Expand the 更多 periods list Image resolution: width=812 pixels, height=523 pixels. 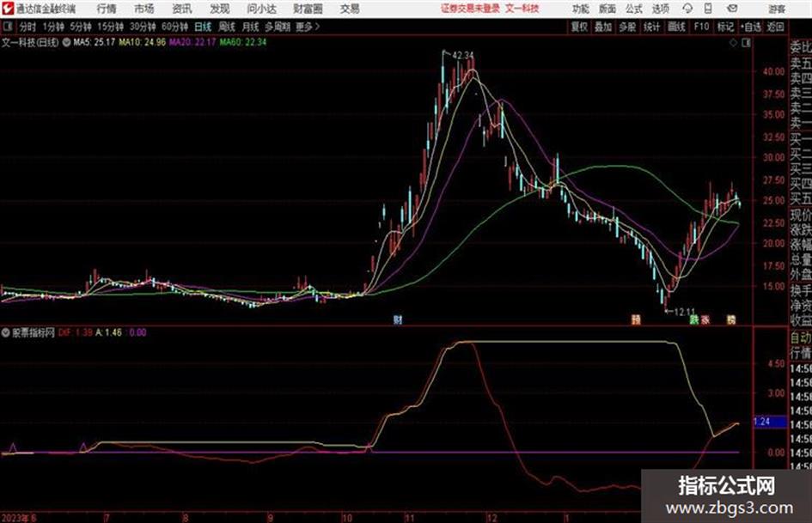(x=308, y=27)
